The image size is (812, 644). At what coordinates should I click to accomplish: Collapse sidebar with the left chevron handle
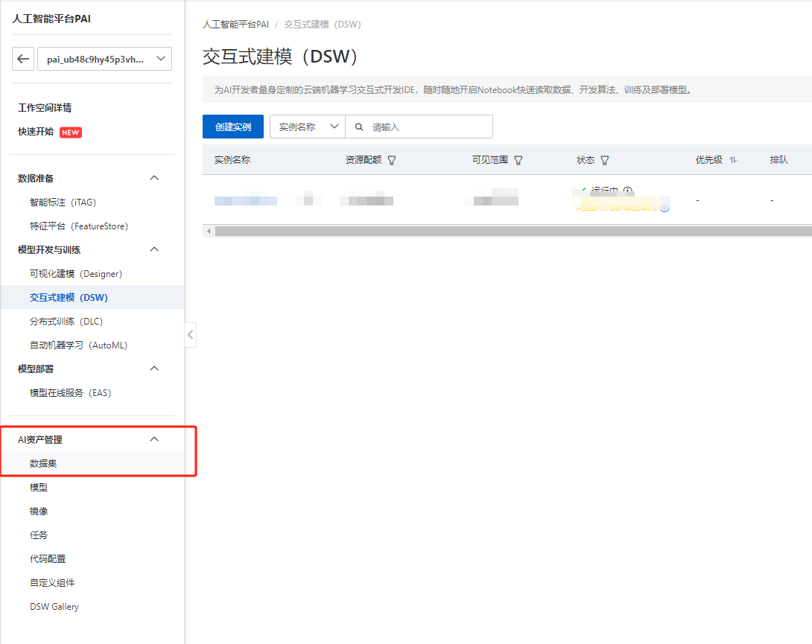(191, 334)
